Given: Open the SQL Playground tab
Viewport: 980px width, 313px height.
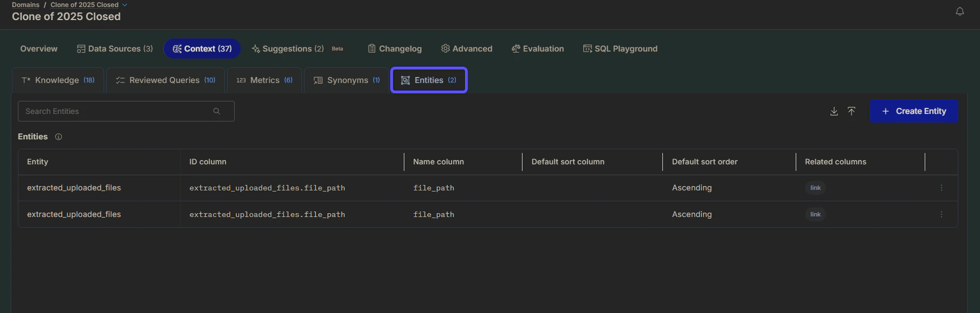Looking at the screenshot, I should pyautogui.click(x=620, y=49).
